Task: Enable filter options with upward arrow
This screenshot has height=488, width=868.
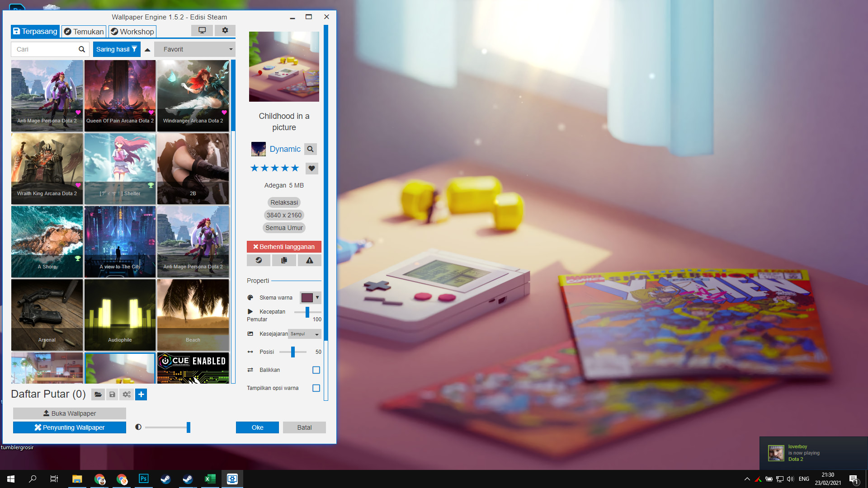Action: tap(147, 49)
